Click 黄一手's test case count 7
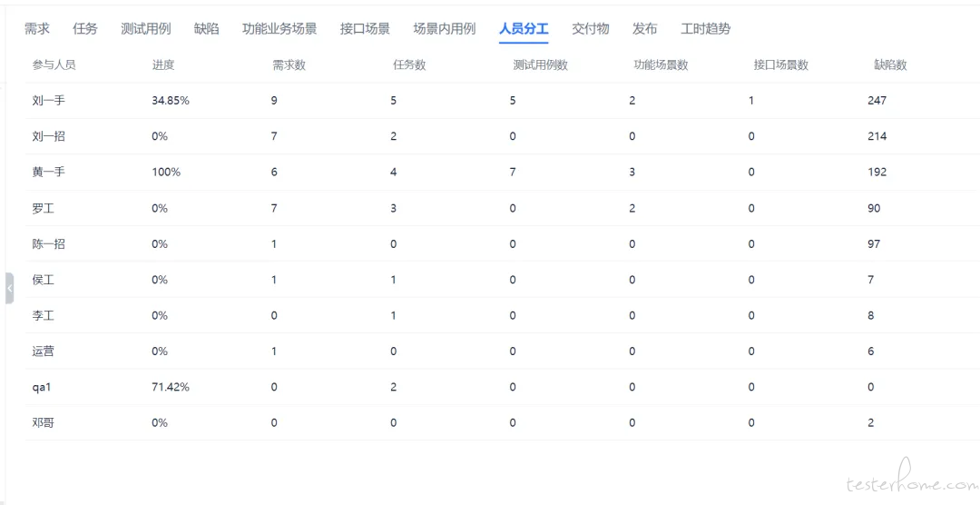The height and width of the screenshot is (505, 980). [513, 172]
